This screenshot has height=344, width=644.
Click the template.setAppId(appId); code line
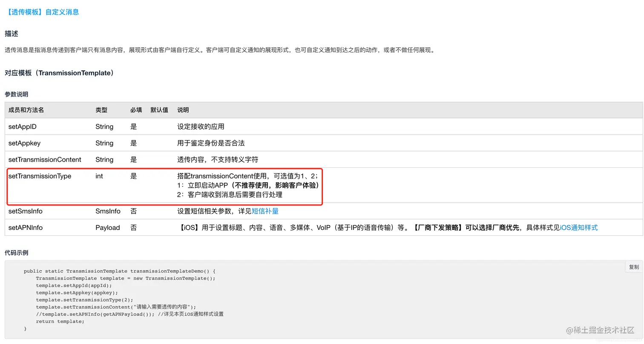[x=74, y=285]
